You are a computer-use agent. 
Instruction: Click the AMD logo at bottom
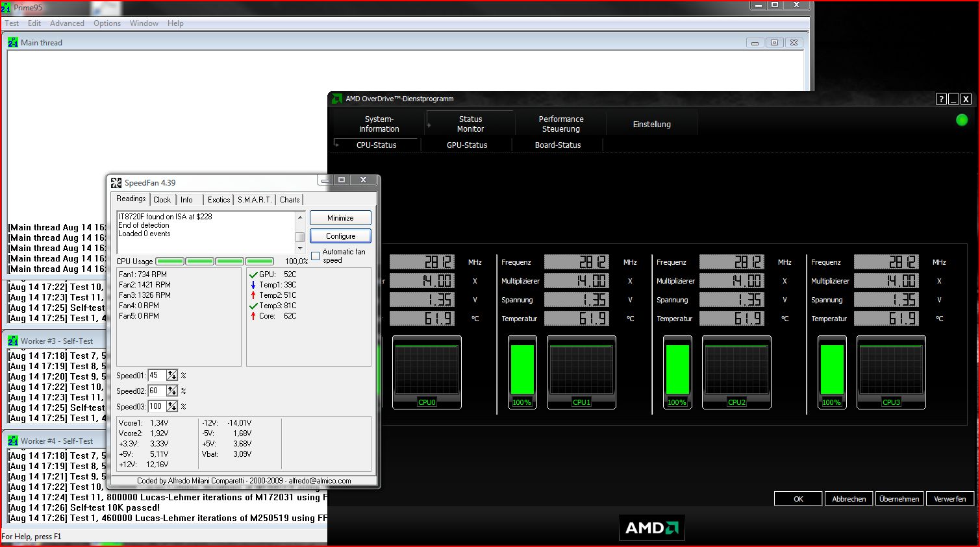[652, 528]
